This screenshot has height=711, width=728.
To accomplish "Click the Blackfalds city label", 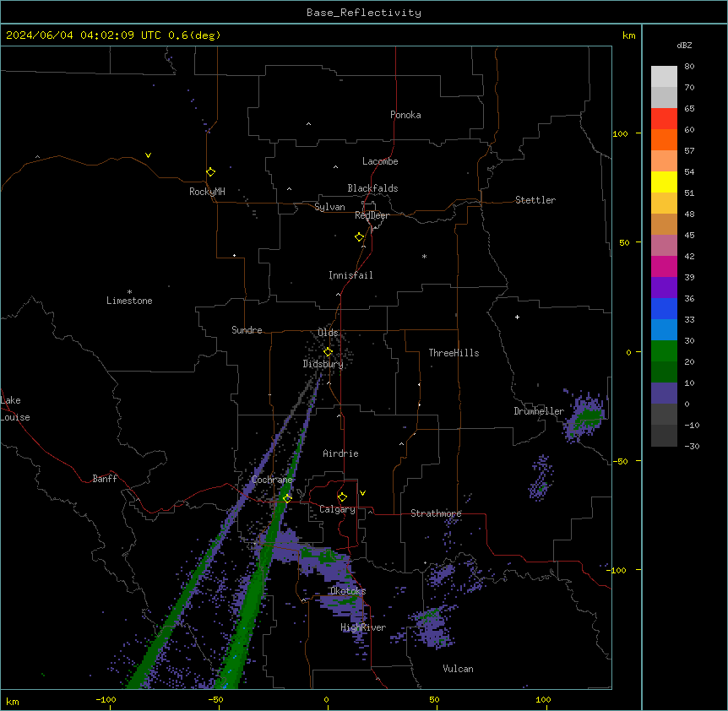I will click(372, 188).
